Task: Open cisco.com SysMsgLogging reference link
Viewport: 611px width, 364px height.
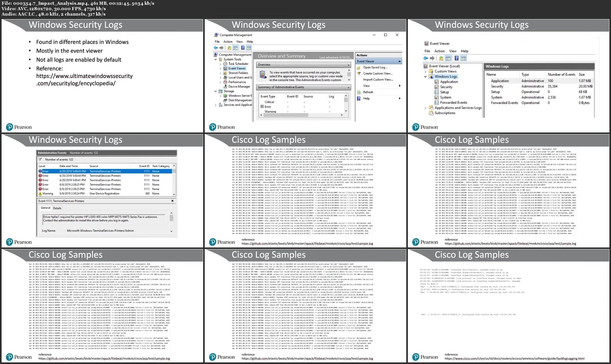Action: 515,359
